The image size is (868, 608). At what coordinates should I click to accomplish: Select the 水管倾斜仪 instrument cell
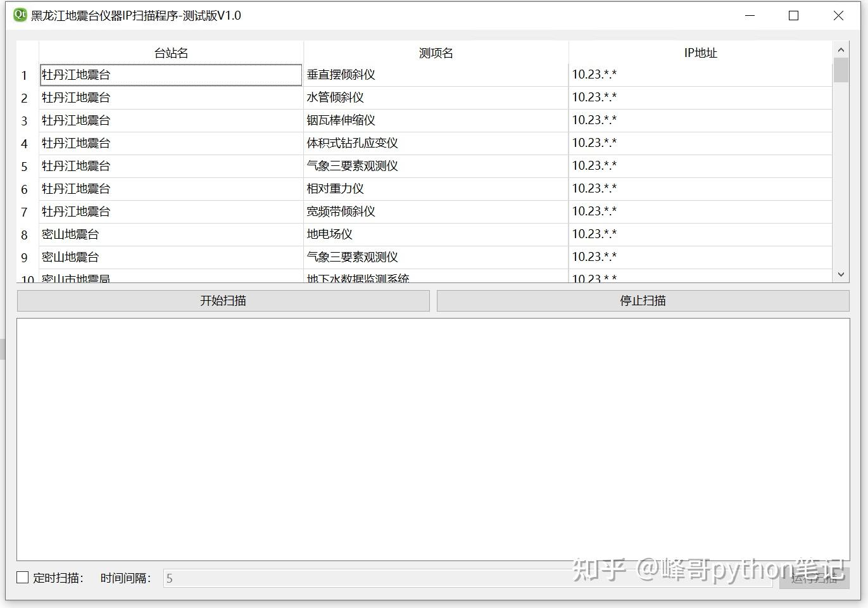(x=333, y=97)
